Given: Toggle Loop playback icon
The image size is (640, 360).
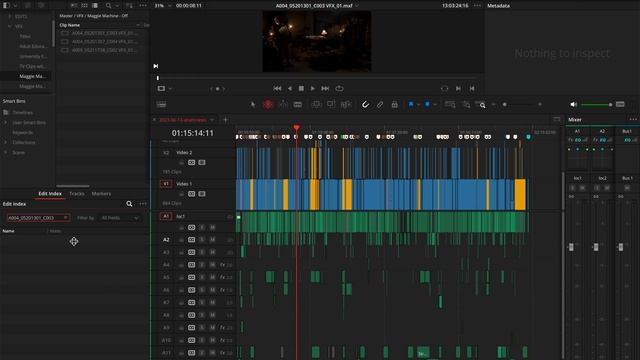Looking at the screenshot, I should [339, 88].
